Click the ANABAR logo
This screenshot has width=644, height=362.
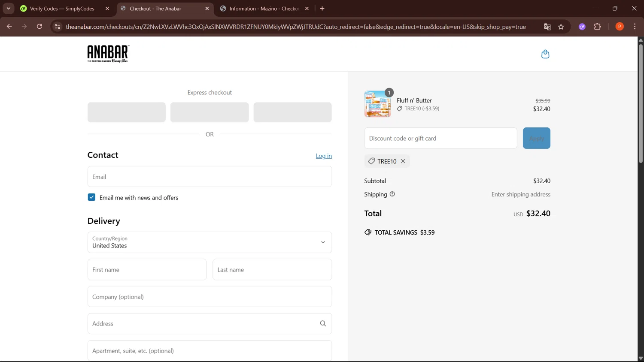click(108, 54)
